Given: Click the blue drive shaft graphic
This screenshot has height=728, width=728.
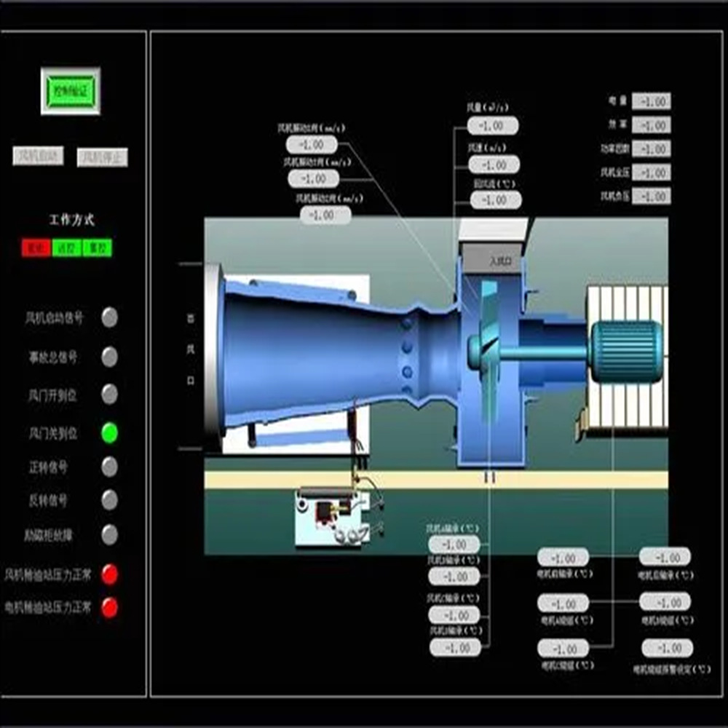Looking at the screenshot, I should 543,354.
